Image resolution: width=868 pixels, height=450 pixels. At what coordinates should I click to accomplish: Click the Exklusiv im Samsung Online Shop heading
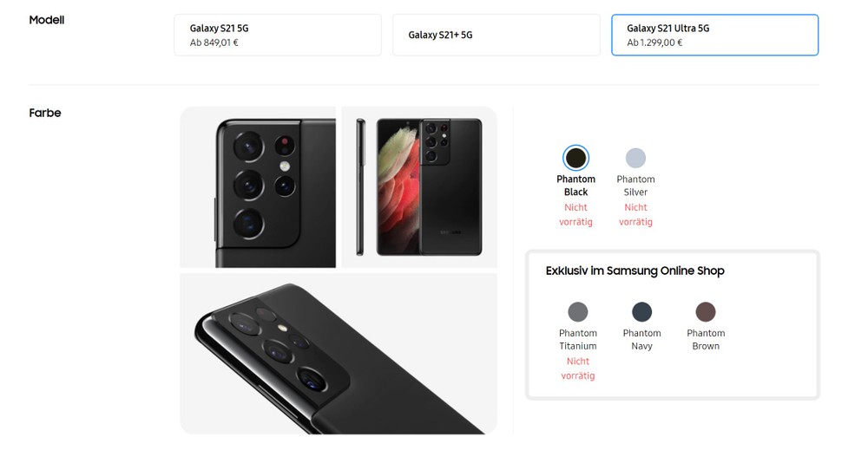coord(635,271)
